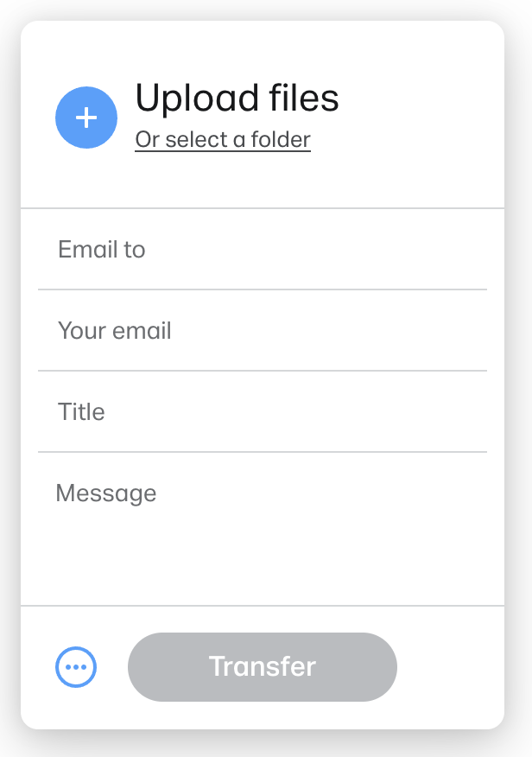The width and height of the screenshot is (532, 757).
Task: Focus the 'Email to' recipient field
Action: [x=263, y=250]
